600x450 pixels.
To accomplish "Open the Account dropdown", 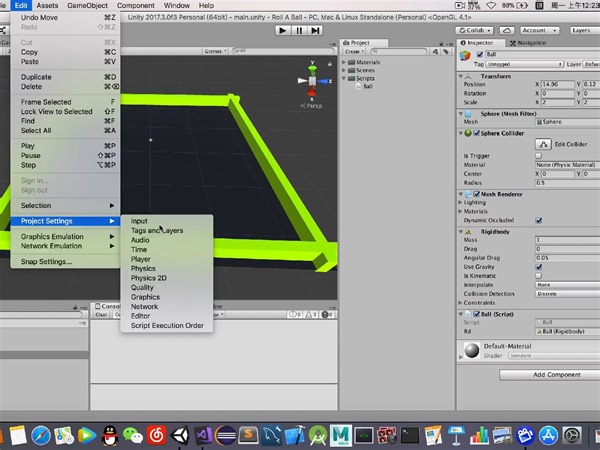I will click(539, 30).
